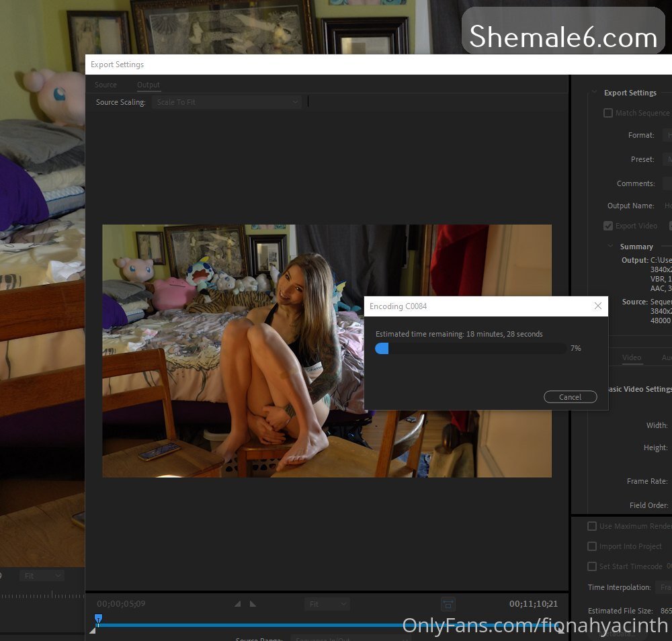Screen dimensions: 672x641
Task: Enable Match Sequence Settings checkbox
Action: [x=608, y=113]
